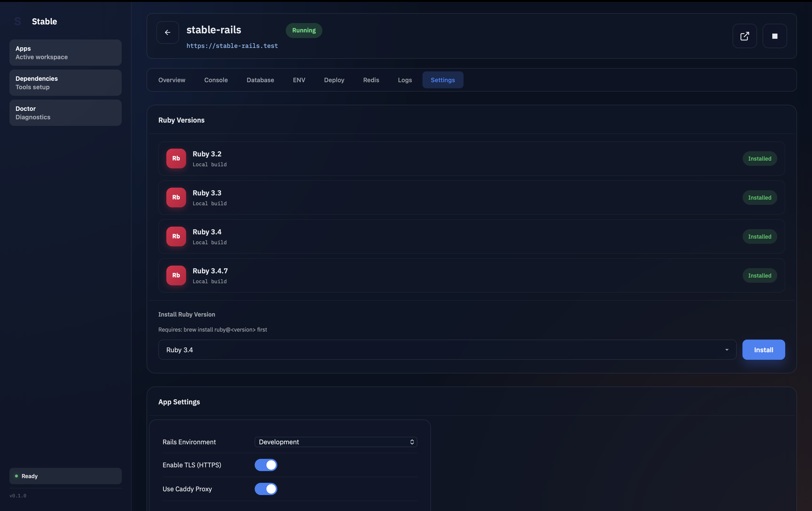Switch to the Overview tab
The width and height of the screenshot is (812, 511).
172,80
